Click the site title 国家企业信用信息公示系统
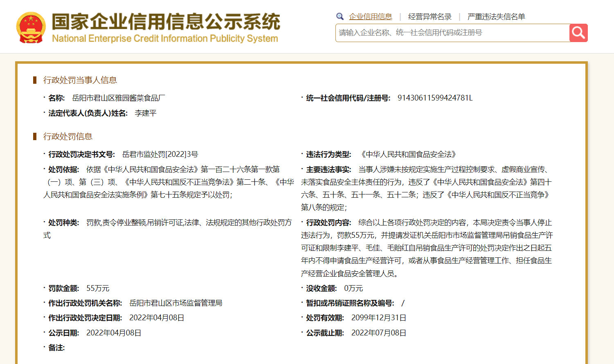614x364 pixels. 165,23
